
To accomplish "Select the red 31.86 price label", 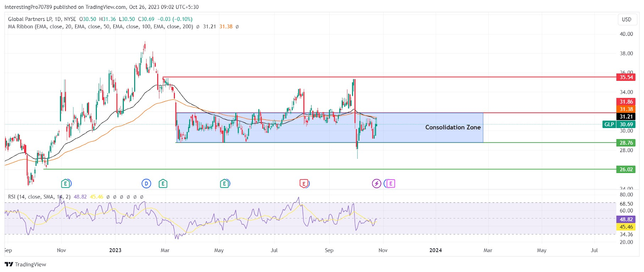I will tap(626, 102).
